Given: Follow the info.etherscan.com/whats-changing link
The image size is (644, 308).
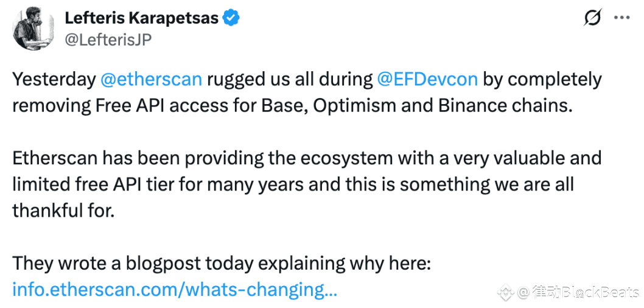Looking at the screenshot, I should click(x=175, y=290).
